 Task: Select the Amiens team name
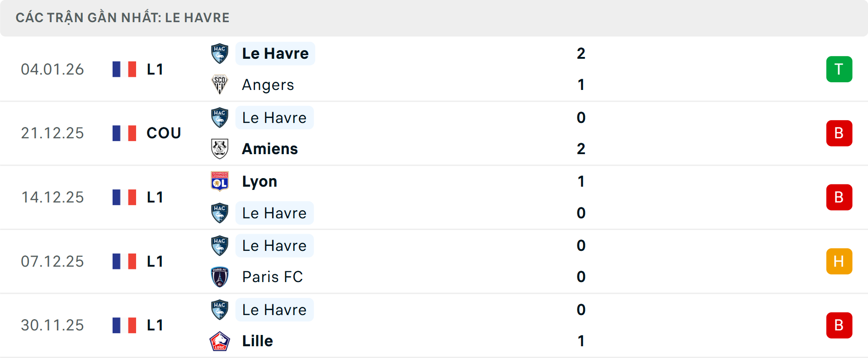tap(269, 149)
